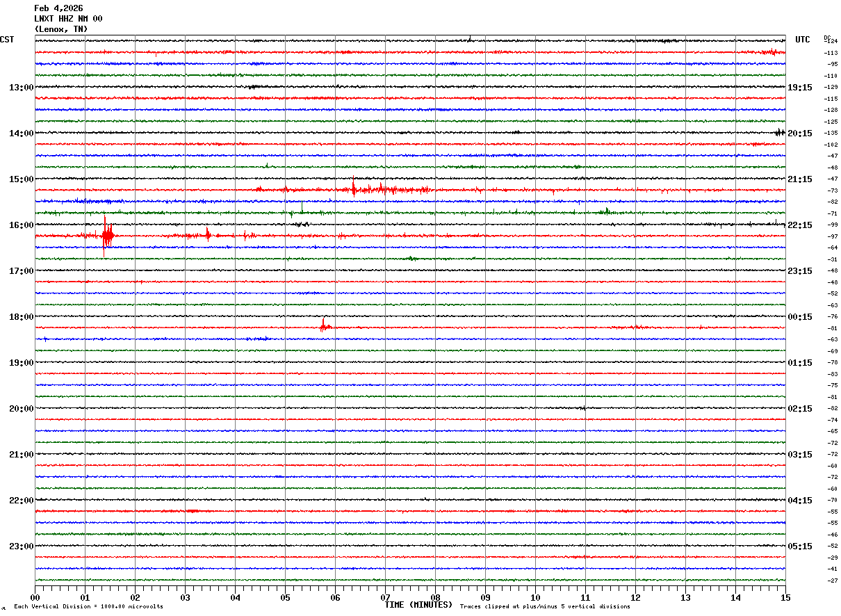Viewport: 841px width, 616px height.
Task: Click the '-31' DC offset value
Action: coord(832,259)
